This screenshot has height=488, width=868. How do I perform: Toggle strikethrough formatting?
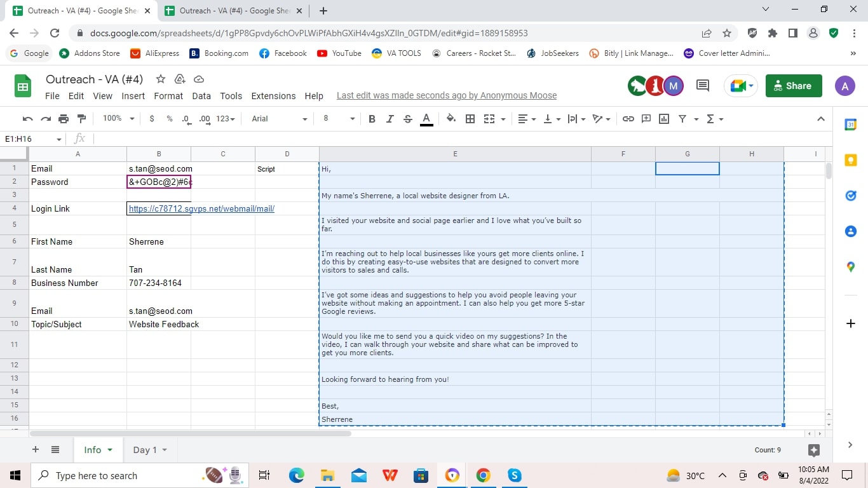407,119
